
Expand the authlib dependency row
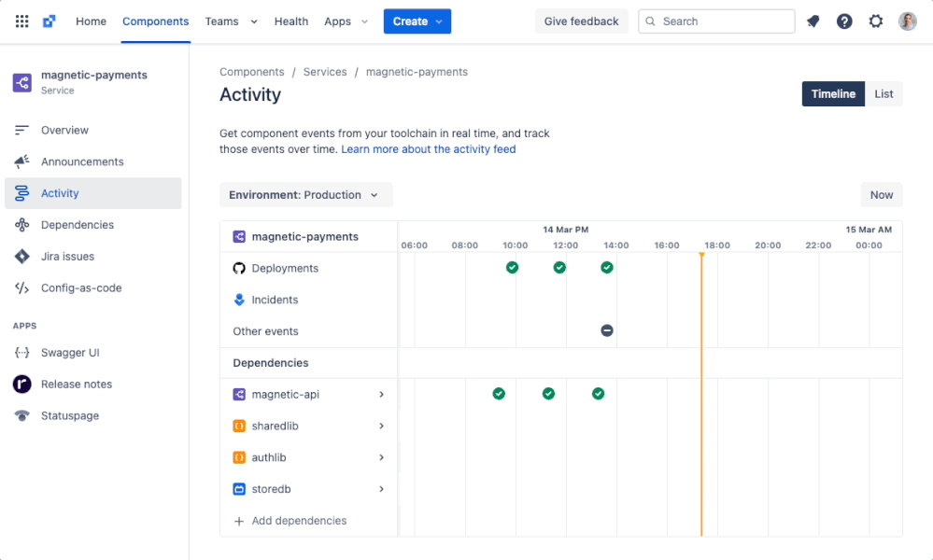click(x=381, y=457)
